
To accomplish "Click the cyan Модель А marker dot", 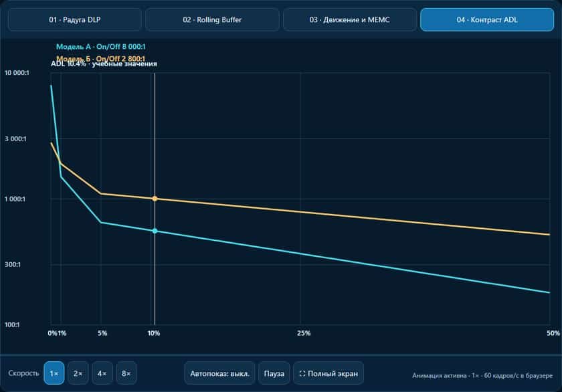I will [155, 231].
